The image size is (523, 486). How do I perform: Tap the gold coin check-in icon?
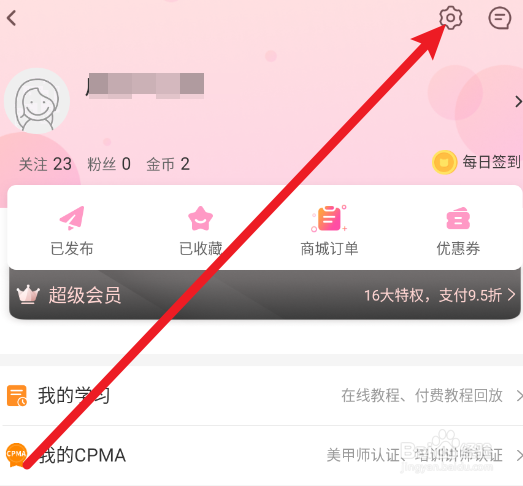(444, 162)
